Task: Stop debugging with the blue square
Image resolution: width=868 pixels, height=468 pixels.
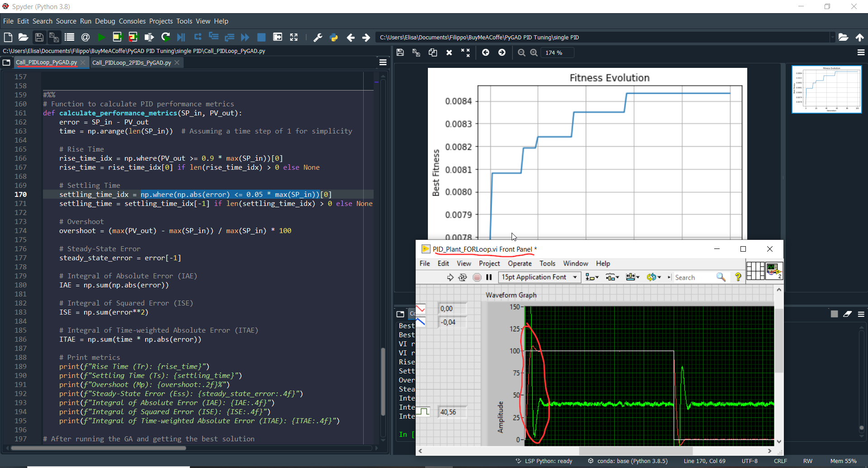Action: click(261, 37)
